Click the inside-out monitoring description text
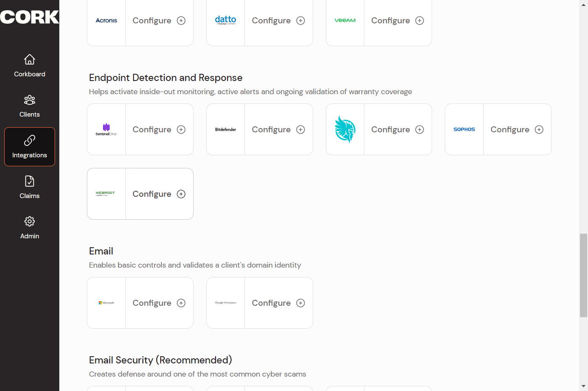 250,92
